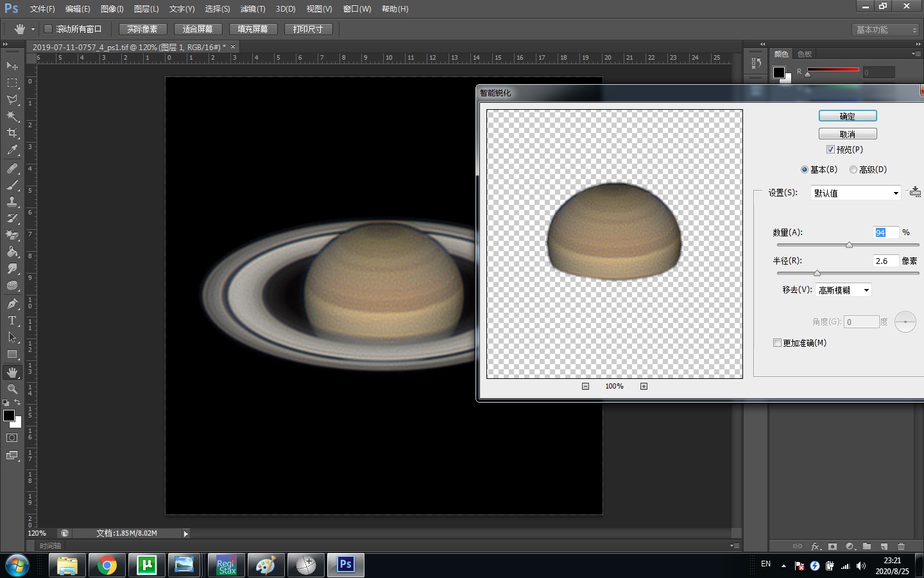
Task: Zoom out the sharpen preview
Action: (585, 386)
